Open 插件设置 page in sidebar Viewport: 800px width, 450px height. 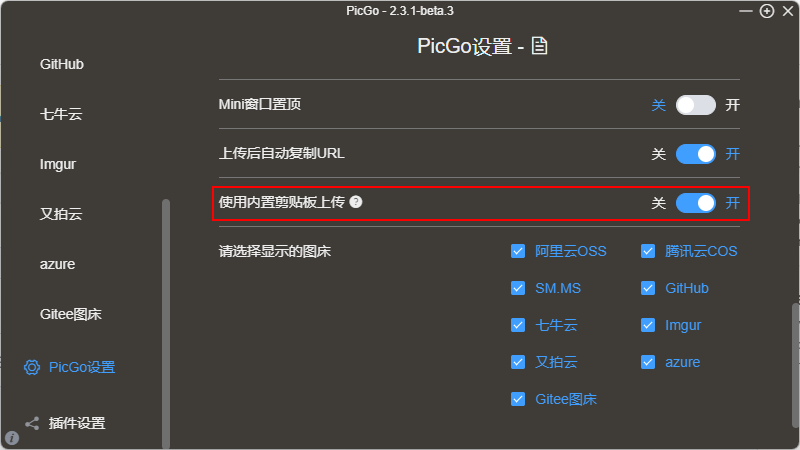(x=77, y=423)
